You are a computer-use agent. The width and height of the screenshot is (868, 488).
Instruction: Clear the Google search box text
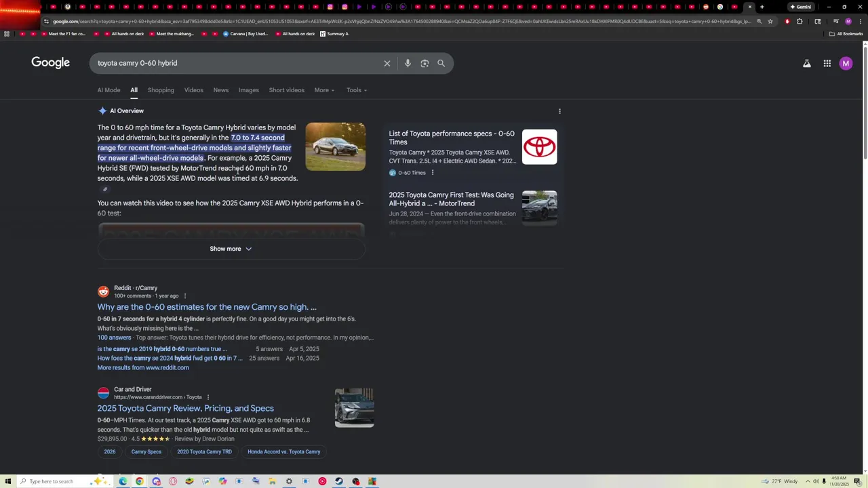point(387,63)
